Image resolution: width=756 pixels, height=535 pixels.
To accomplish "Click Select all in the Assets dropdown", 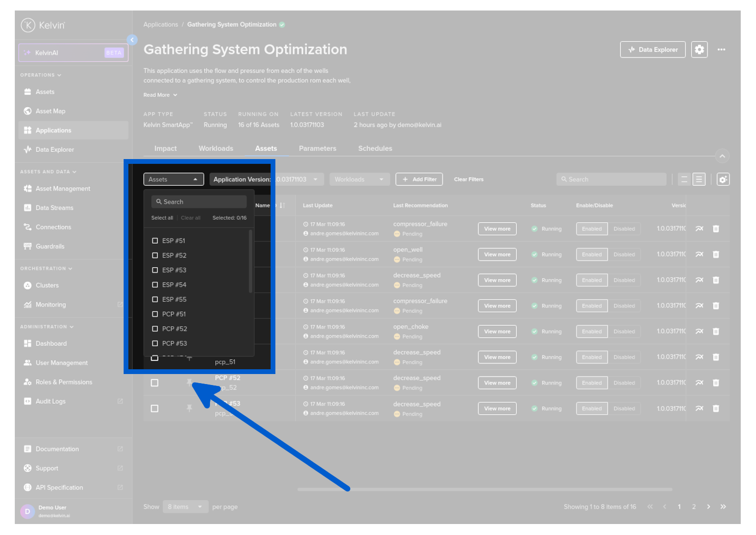I will [x=162, y=218].
